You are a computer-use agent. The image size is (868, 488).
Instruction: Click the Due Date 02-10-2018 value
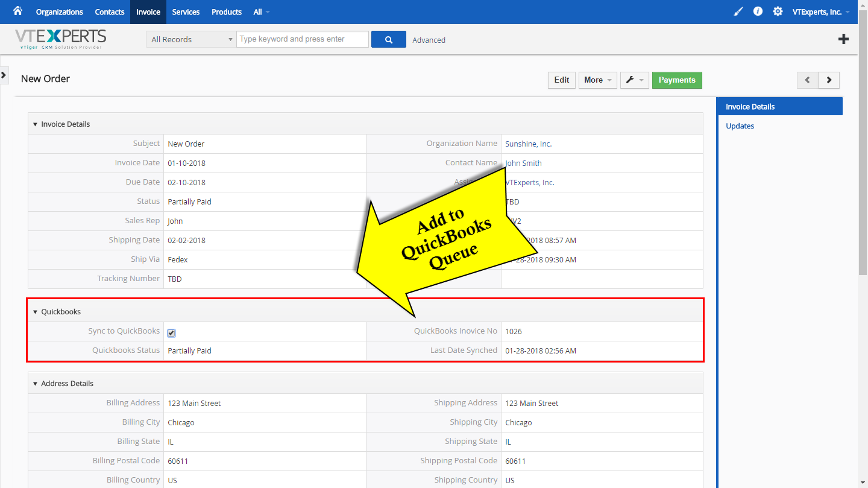(x=187, y=182)
